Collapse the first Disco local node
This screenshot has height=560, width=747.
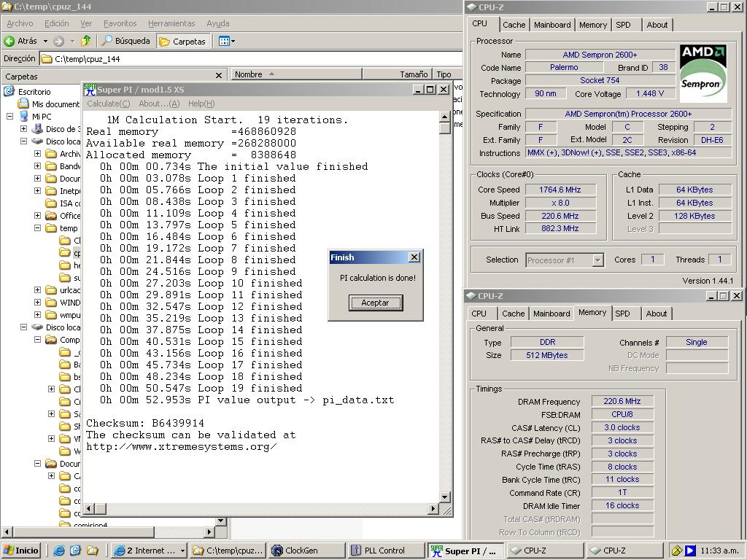23,141
